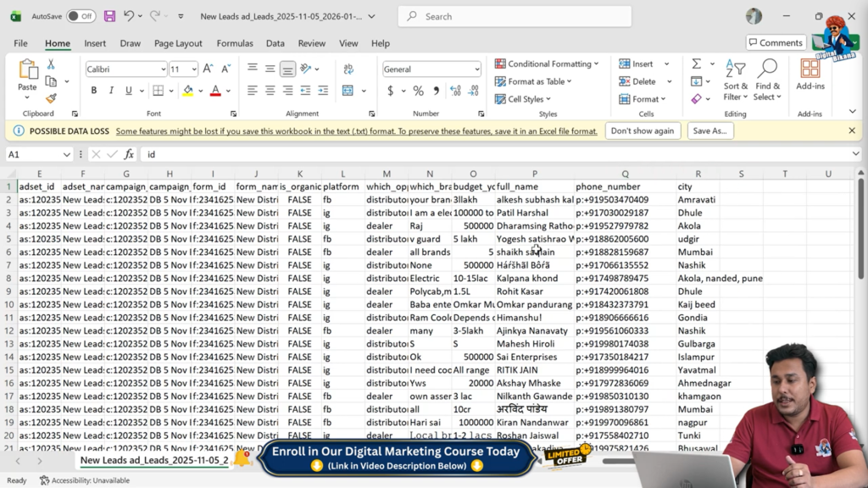Viewport: 868px width, 488px height.
Task: Toggle bold formatting in the Font group
Action: tap(93, 89)
